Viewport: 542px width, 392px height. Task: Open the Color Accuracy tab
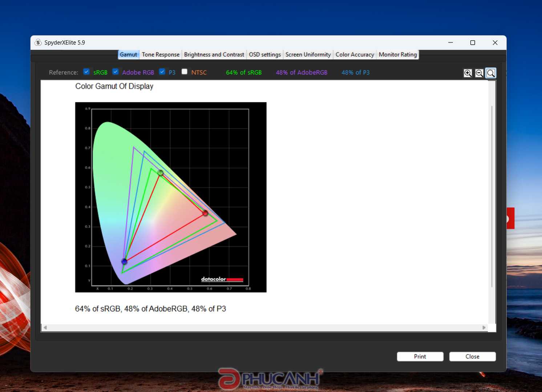pos(355,54)
